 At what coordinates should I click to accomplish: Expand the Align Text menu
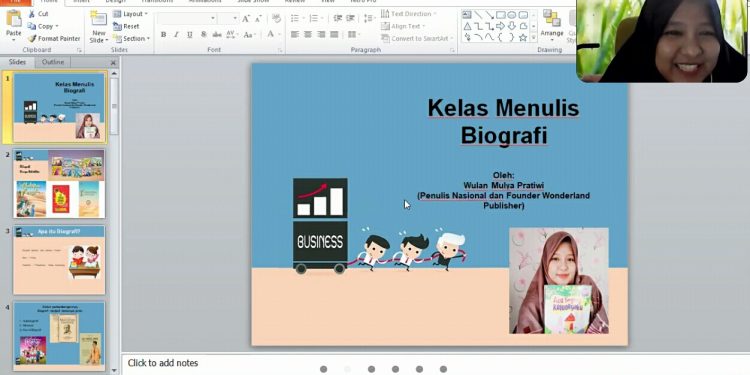pyautogui.click(x=403, y=26)
